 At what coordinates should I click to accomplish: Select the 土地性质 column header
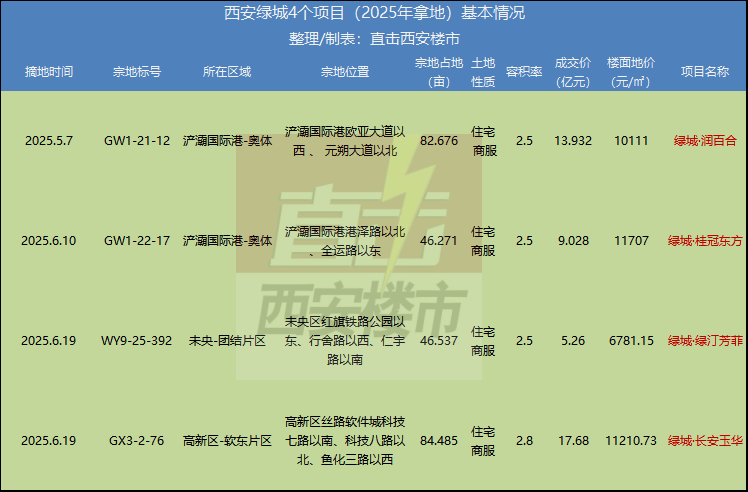[x=483, y=72]
